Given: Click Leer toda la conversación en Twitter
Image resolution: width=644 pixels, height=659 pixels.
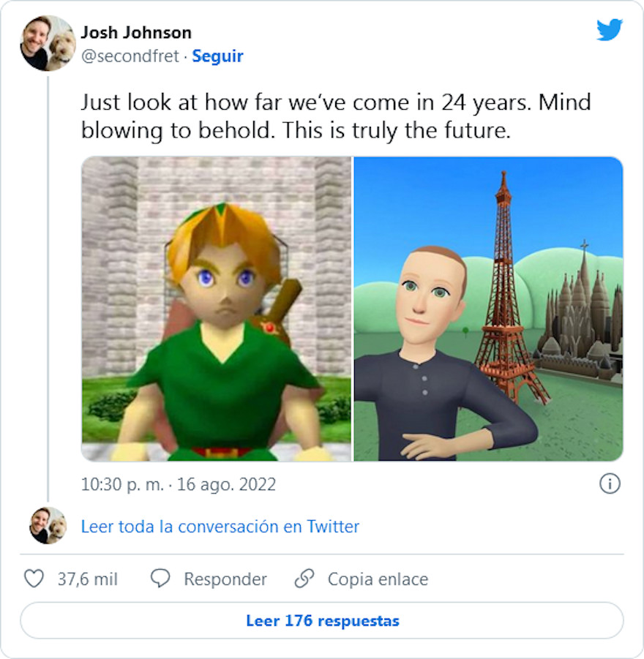Looking at the screenshot, I should pyautogui.click(x=220, y=527).
